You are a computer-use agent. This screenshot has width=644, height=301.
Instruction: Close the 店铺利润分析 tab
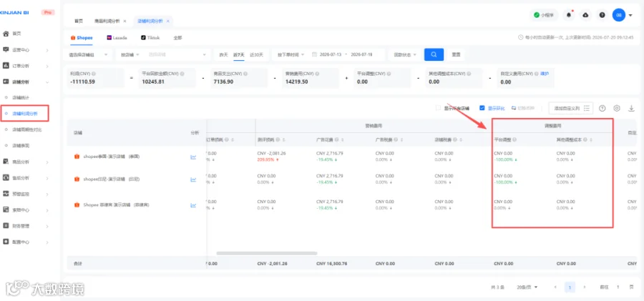(167, 21)
